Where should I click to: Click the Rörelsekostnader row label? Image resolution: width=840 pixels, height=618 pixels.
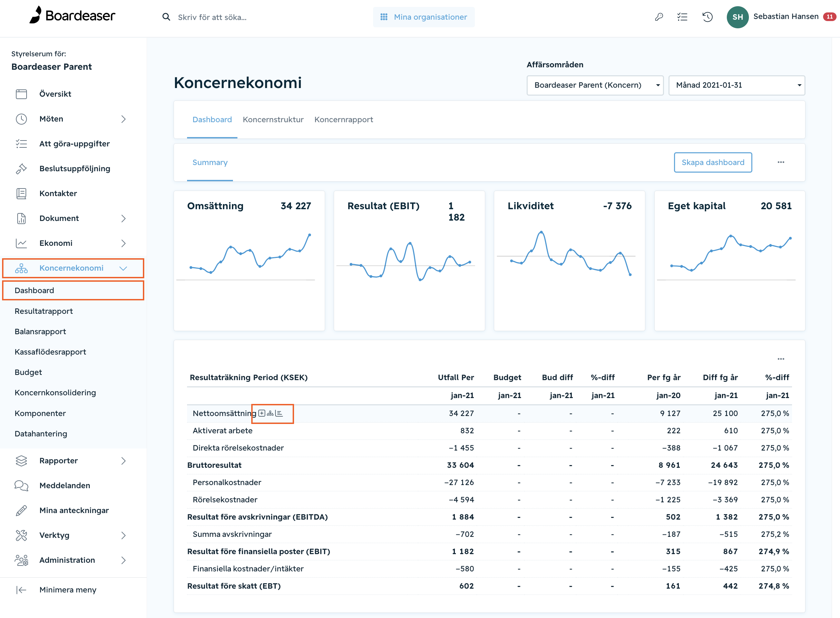pyautogui.click(x=225, y=500)
